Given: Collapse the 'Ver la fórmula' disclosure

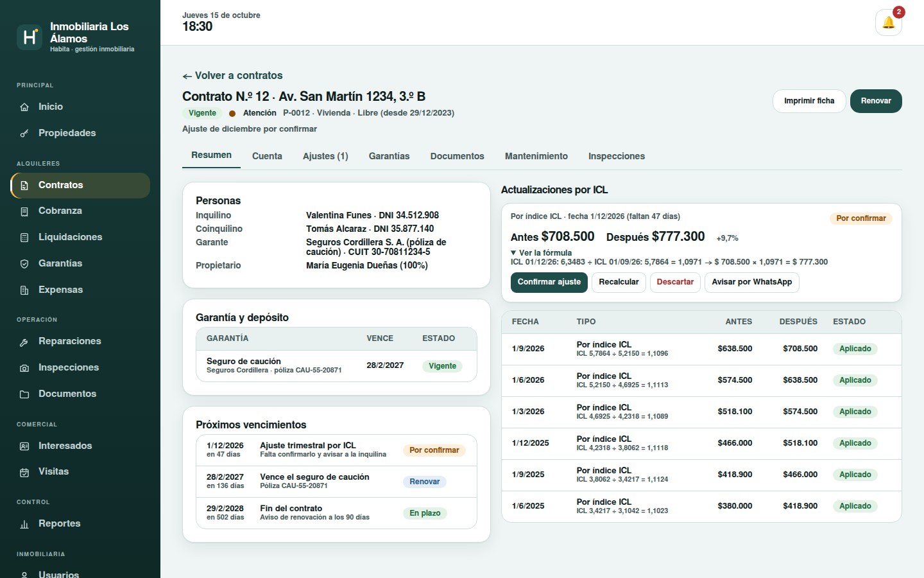Looking at the screenshot, I should (541, 253).
